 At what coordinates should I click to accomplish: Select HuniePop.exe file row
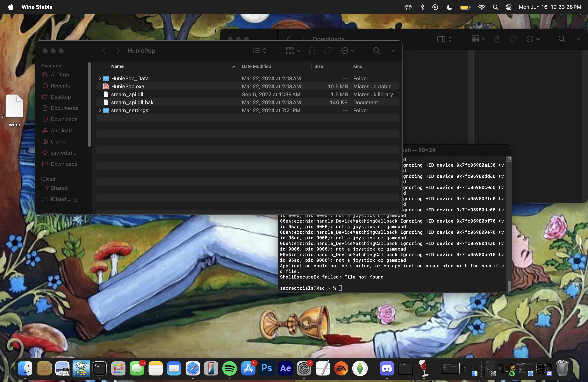(x=247, y=86)
